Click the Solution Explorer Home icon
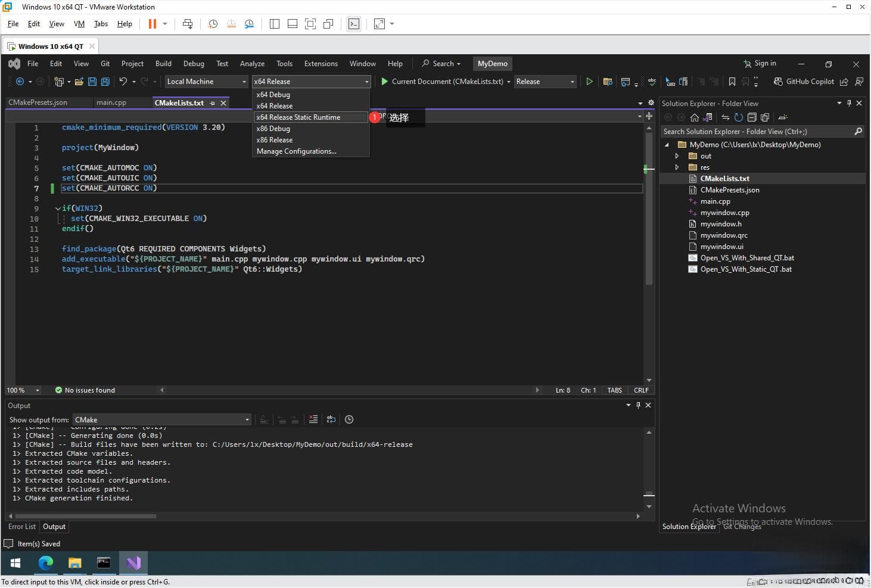The width and height of the screenshot is (871, 588). [694, 117]
